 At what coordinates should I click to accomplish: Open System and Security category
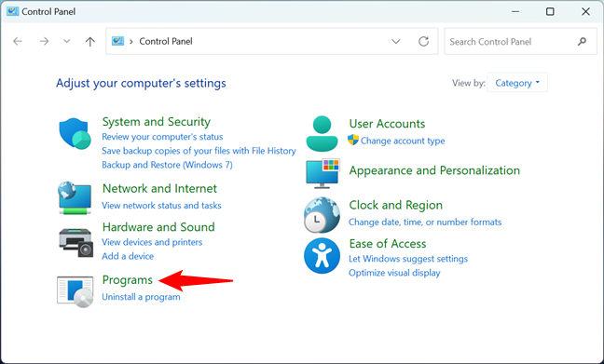pyautogui.click(x=156, y=122)
